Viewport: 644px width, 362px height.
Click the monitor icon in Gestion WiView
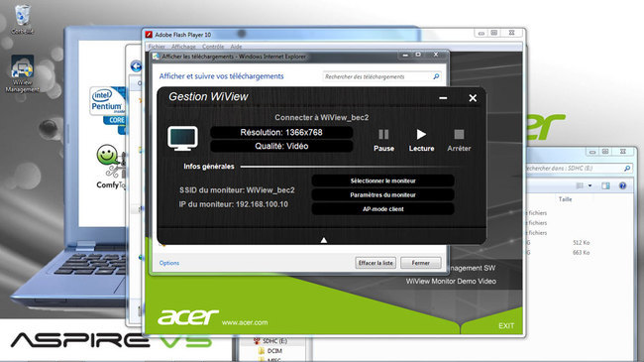[182, 139]
